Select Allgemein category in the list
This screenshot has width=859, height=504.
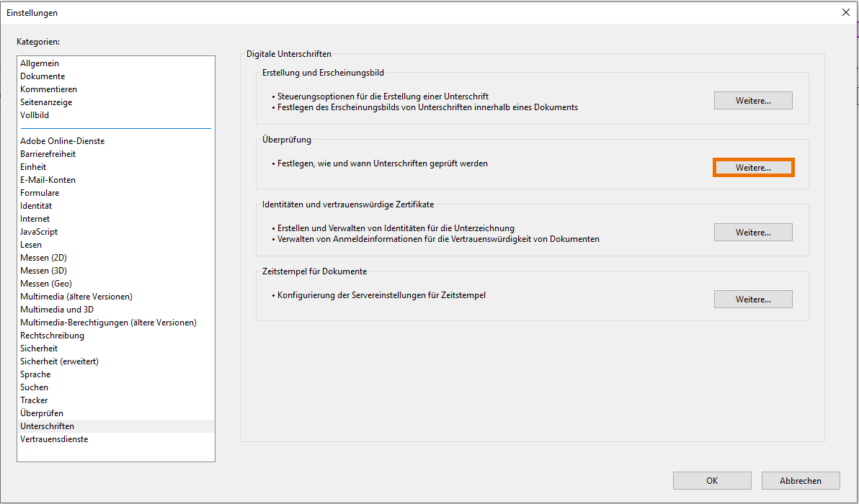coord(40,63)
